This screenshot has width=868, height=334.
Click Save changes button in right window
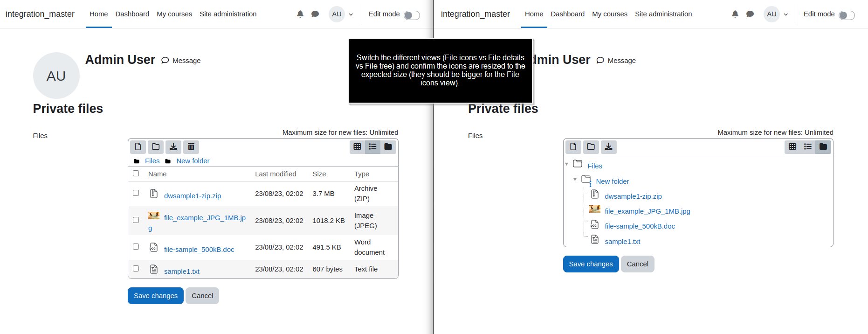tap(591, 264)
